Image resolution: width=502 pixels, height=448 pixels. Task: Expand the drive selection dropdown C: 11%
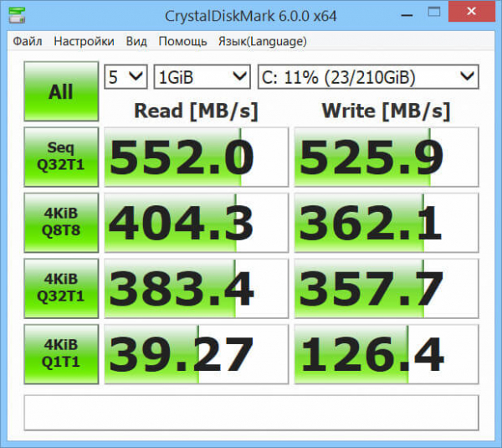[368, 77]
